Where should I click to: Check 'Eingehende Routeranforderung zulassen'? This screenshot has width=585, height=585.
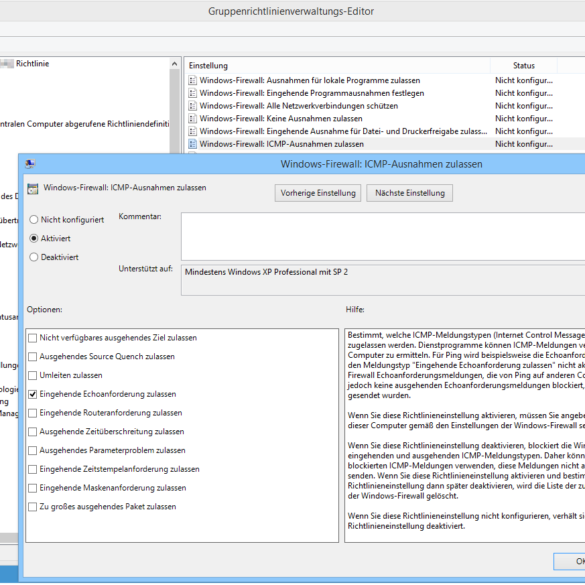[x=33, y=413]
